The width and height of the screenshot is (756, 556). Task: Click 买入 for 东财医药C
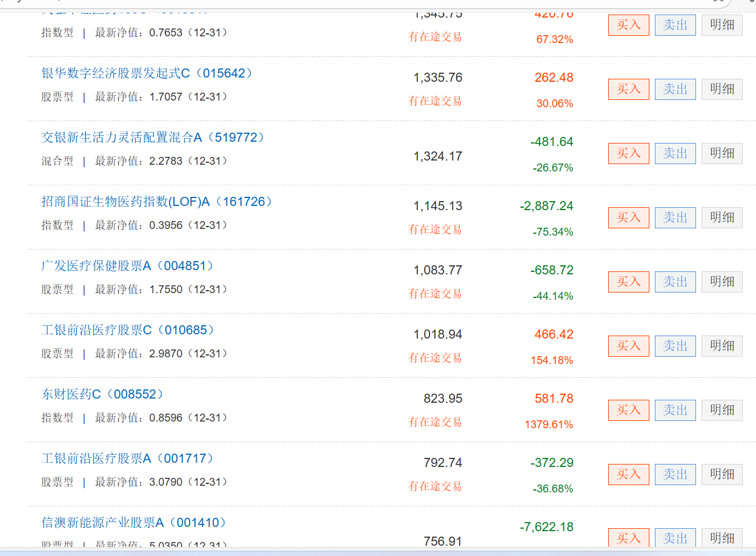point(629,410)
